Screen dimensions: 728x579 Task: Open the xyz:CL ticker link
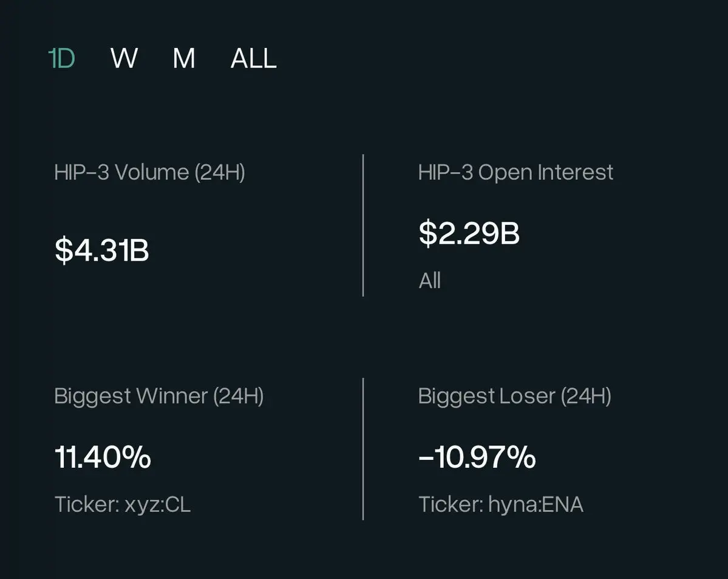[x=157, y=504]
